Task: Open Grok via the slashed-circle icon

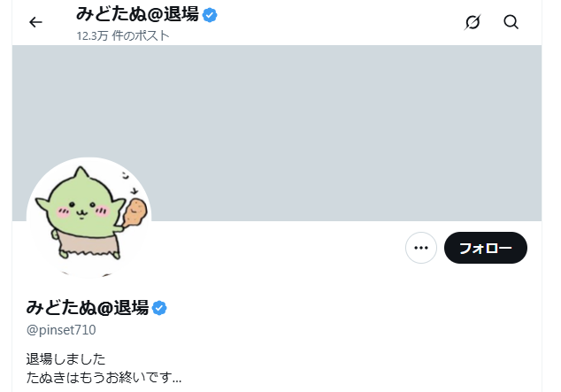Action: pos(473,22)
